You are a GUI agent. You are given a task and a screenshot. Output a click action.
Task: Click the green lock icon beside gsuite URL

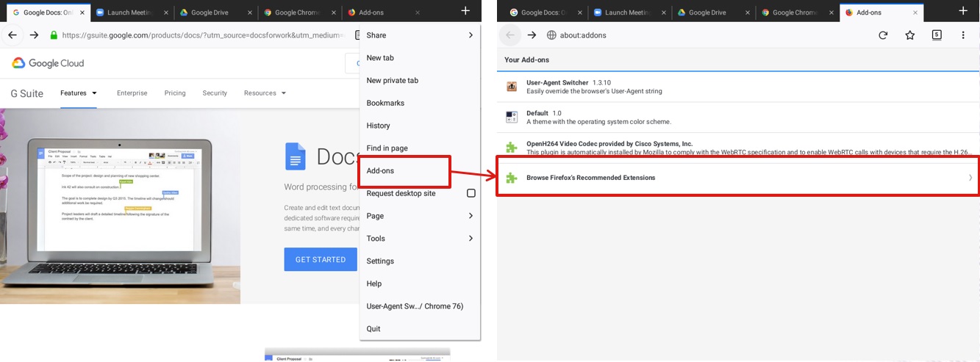(53, 35)
